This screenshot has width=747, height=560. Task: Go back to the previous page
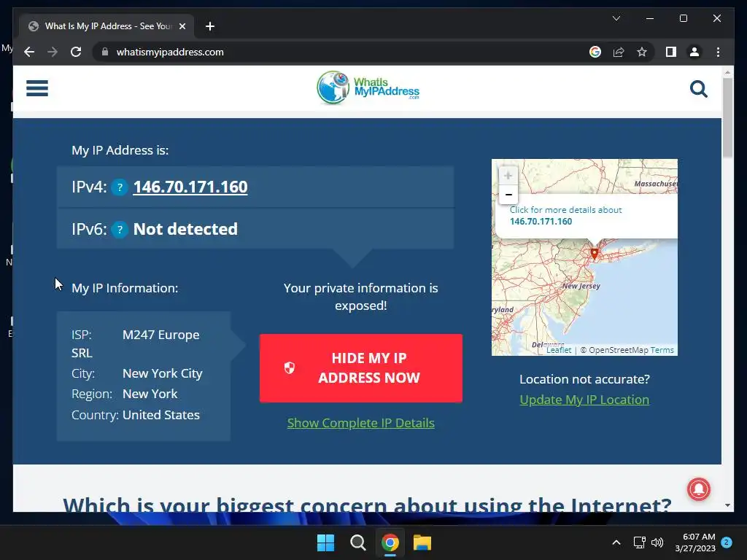(29, 52)
